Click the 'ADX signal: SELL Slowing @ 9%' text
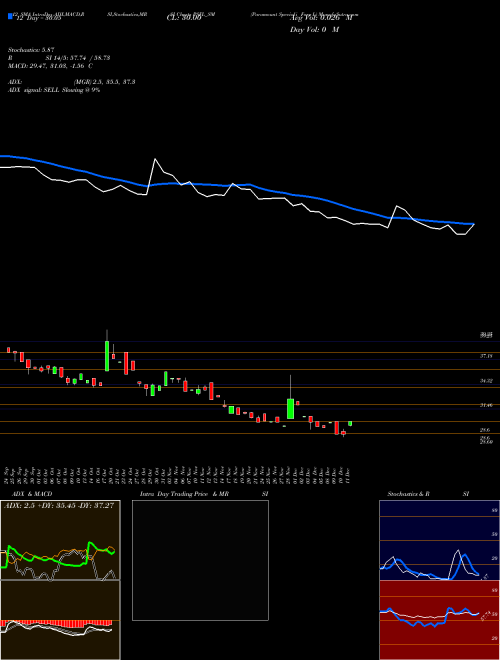 [x=54, y=90]
